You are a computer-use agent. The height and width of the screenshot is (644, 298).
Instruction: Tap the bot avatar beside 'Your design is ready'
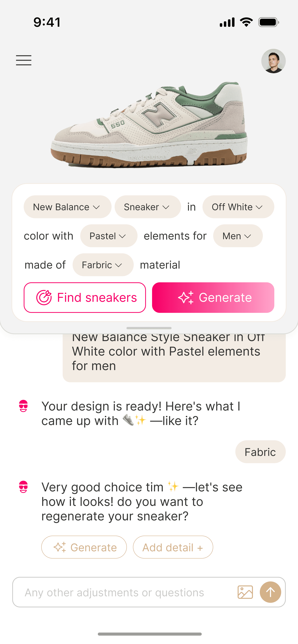tap(23, 406)
